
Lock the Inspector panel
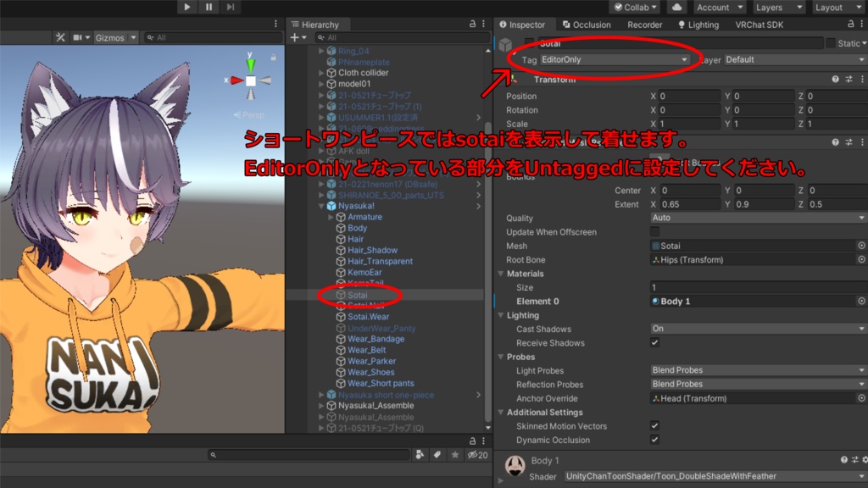click(x=851, y=24)
